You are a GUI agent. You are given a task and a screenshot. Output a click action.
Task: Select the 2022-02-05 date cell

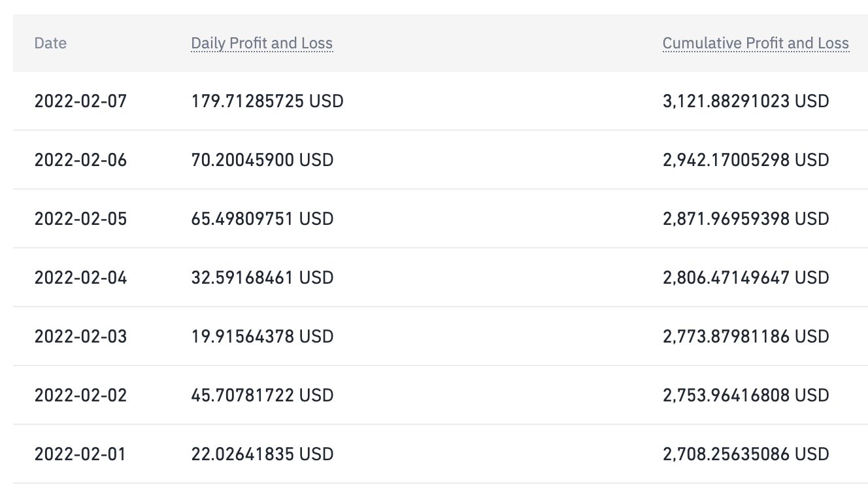(80, 219)
